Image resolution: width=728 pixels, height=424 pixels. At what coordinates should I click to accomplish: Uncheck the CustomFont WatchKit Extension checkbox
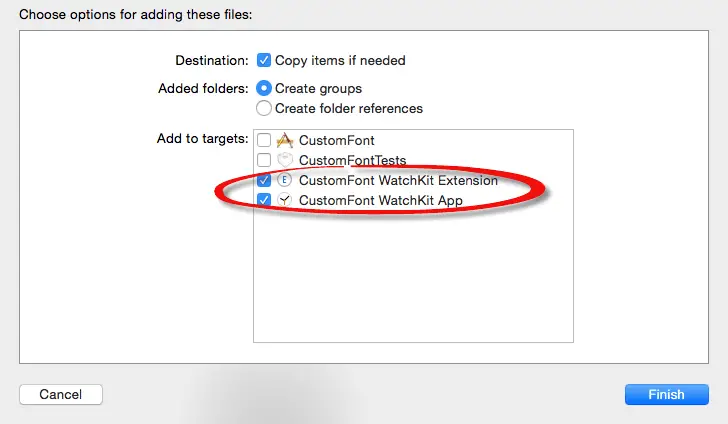pos(264,181)
